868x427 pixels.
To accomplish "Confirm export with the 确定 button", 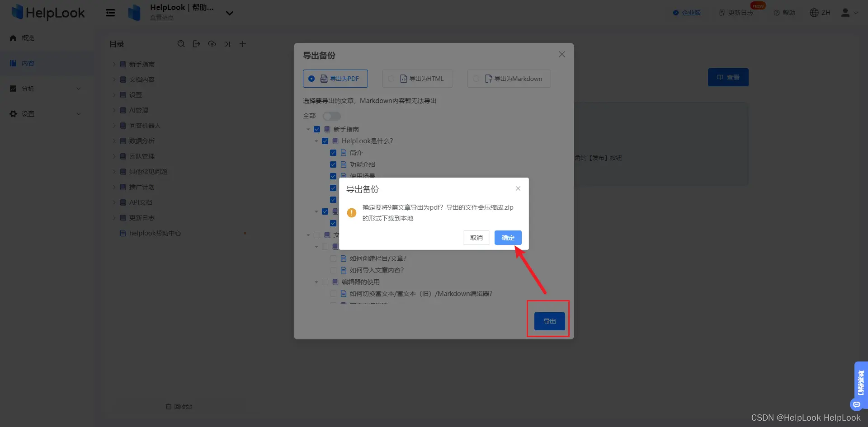I will pos(508,238).
